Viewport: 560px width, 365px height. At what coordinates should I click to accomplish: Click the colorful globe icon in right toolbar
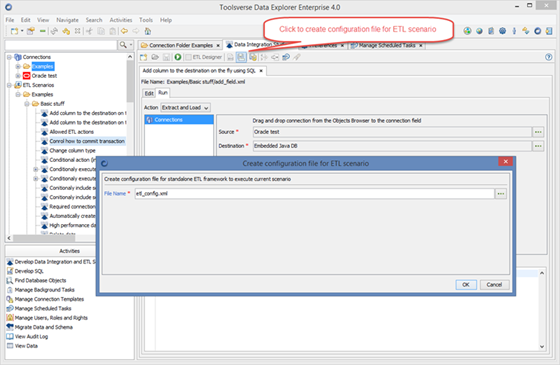[x=467, y=31]
